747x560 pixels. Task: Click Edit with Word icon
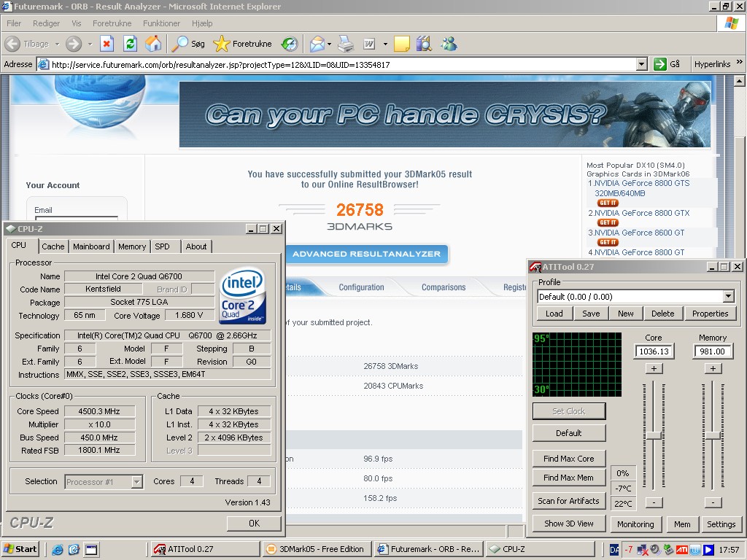click(369, 44)
